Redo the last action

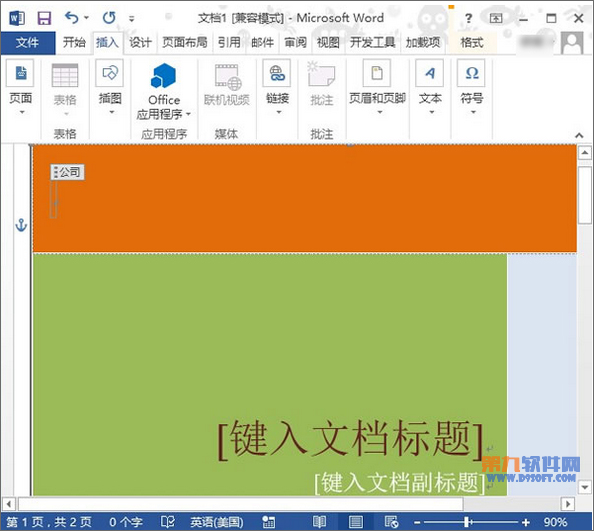coord(109,17)
